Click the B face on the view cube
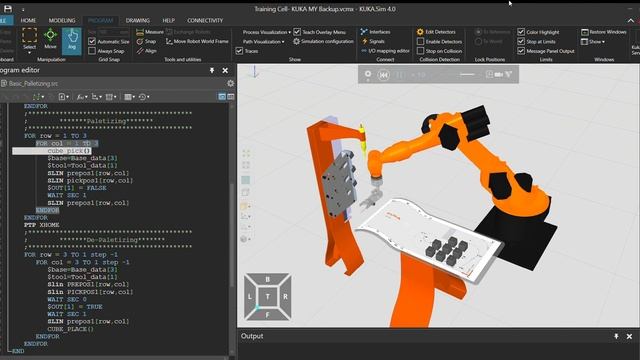This screenshot has width=640, height=360. click(x=267, y=280)
